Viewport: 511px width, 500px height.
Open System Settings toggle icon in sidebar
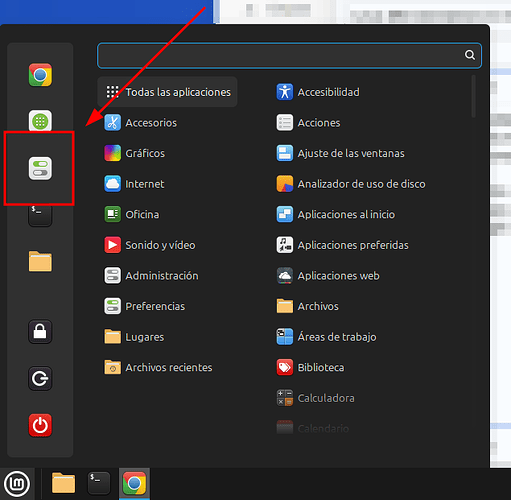coord(40,168)
